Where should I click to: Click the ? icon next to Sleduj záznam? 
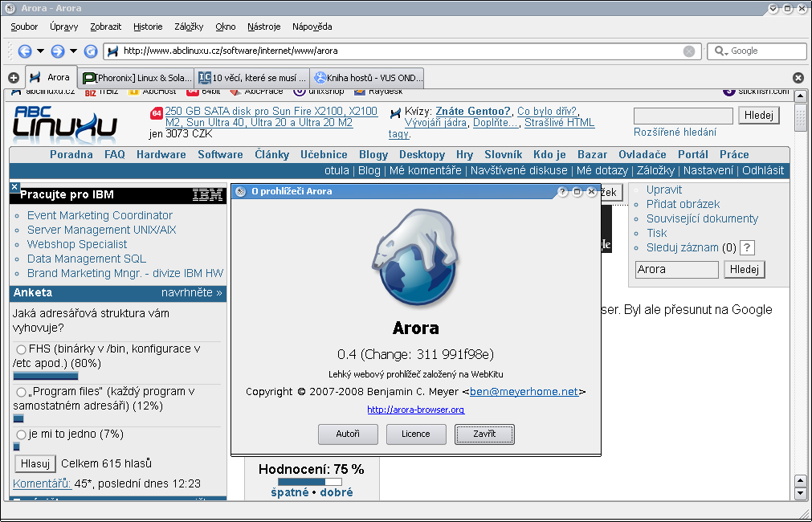pos(747,248)
